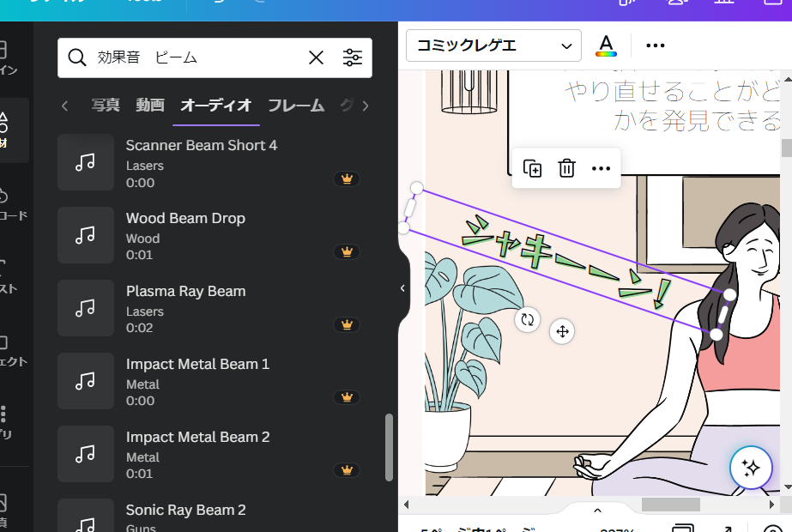Screen dimensions: 792x532
Task: Go to previous category tabs arrow
Action: pyautogui.click(x=64, y=106)
